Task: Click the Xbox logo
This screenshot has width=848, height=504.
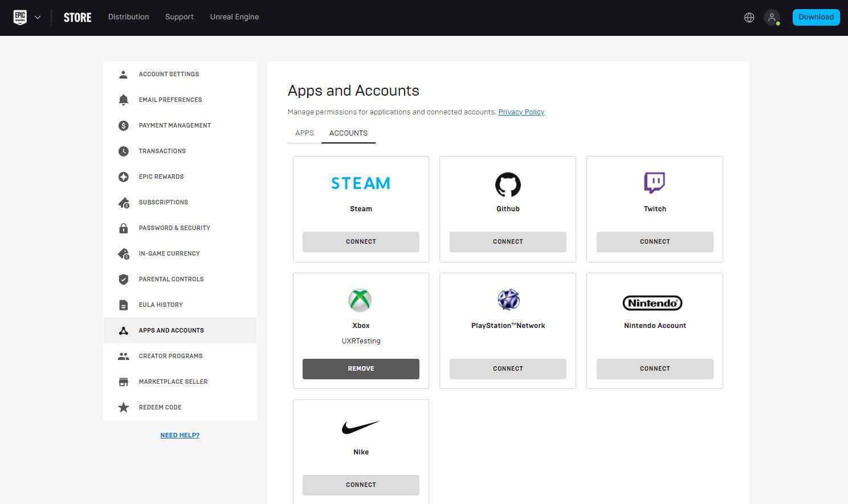Action: [360, 301]
